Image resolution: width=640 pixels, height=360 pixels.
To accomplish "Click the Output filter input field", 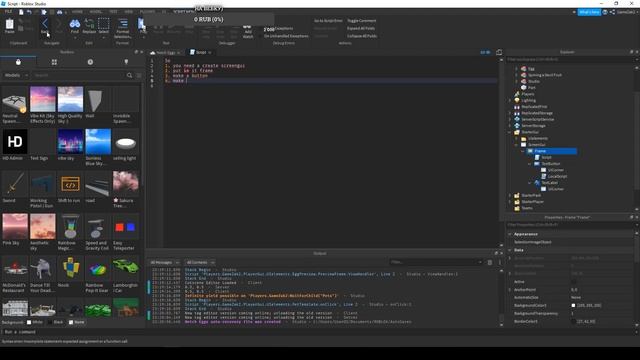I will pyautogui.click(x=435, y=262).
